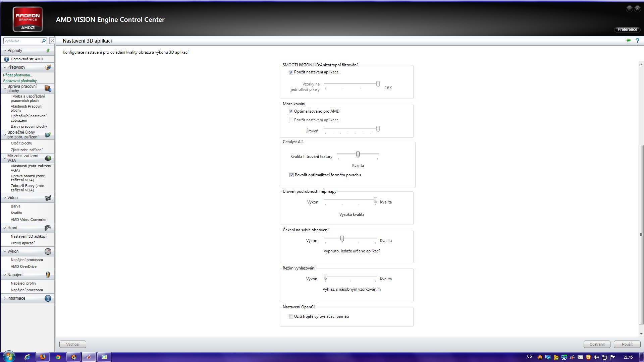Click the gauge icon next to Výkon
Screen dimensions: 644x362
pos(48,251)
